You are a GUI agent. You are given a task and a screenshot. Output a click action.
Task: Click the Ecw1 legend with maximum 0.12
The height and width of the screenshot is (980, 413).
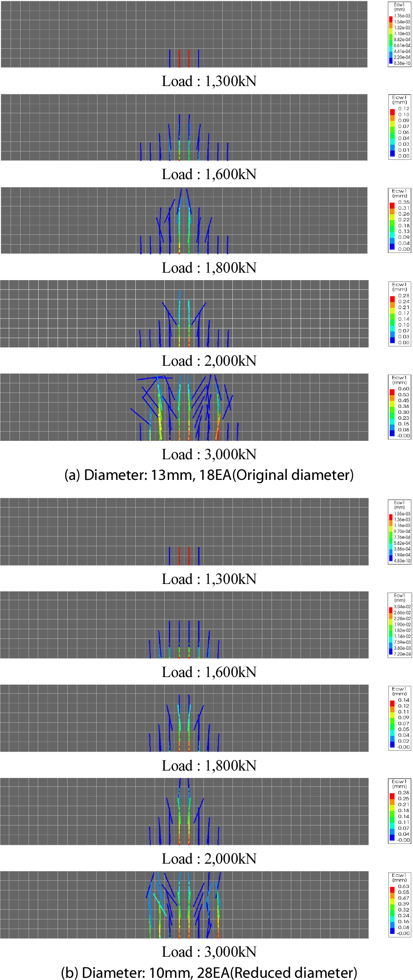(x=399, y=127)
